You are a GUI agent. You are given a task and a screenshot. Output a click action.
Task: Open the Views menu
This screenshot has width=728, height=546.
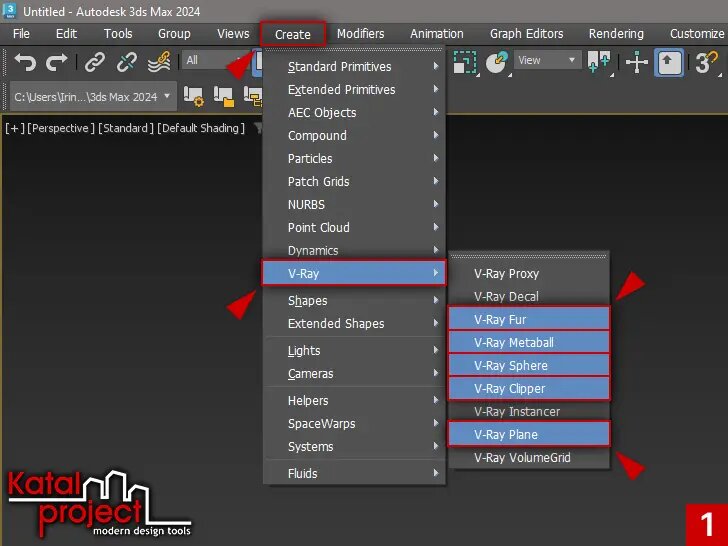233,33
